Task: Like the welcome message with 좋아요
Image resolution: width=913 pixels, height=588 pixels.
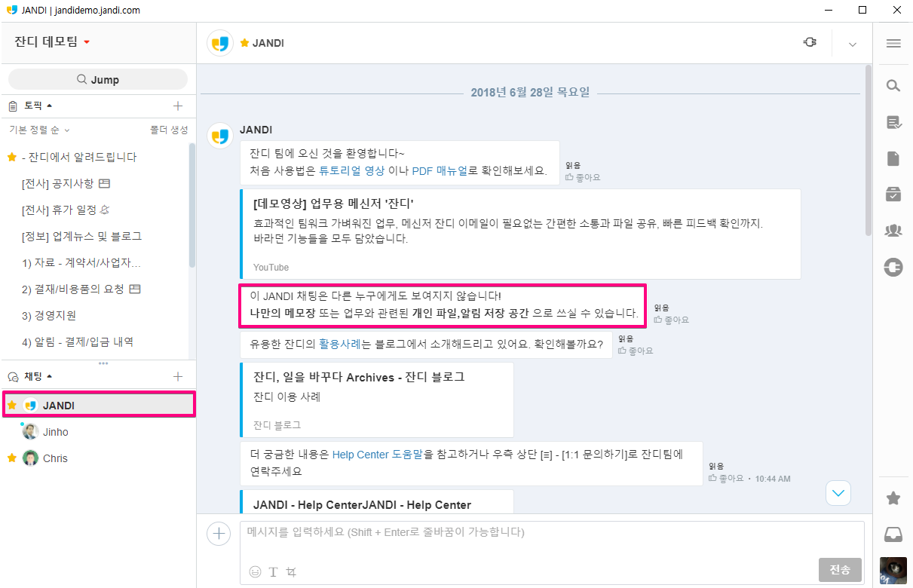Action: click(583, 177)
